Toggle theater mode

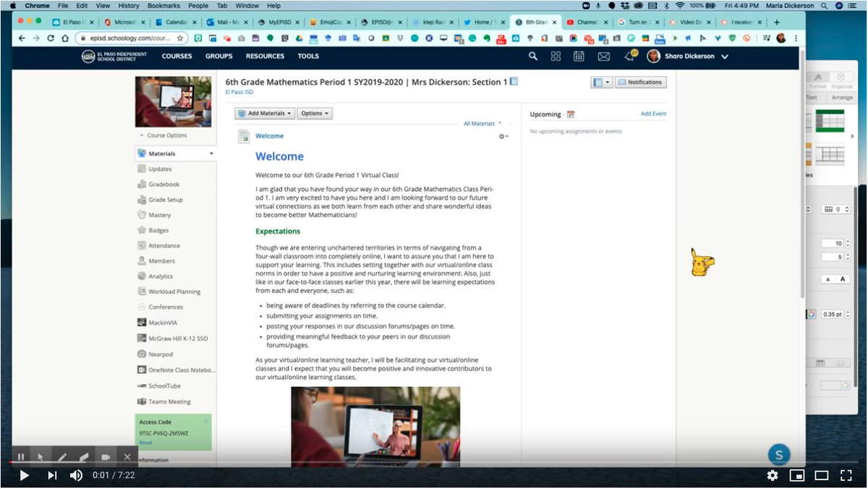pyautogui.click(x=822, y=475)
